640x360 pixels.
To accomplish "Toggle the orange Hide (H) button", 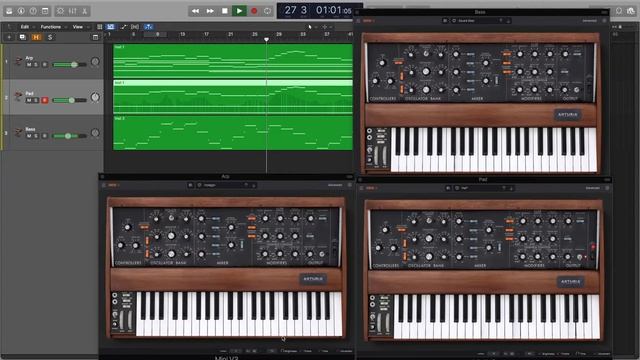I will click(x=36, y=37).
